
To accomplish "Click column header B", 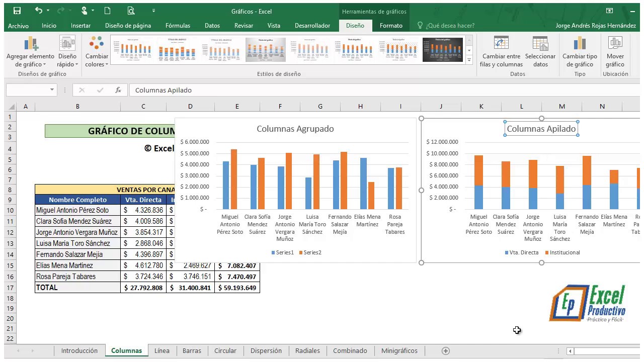I will 77,106.
